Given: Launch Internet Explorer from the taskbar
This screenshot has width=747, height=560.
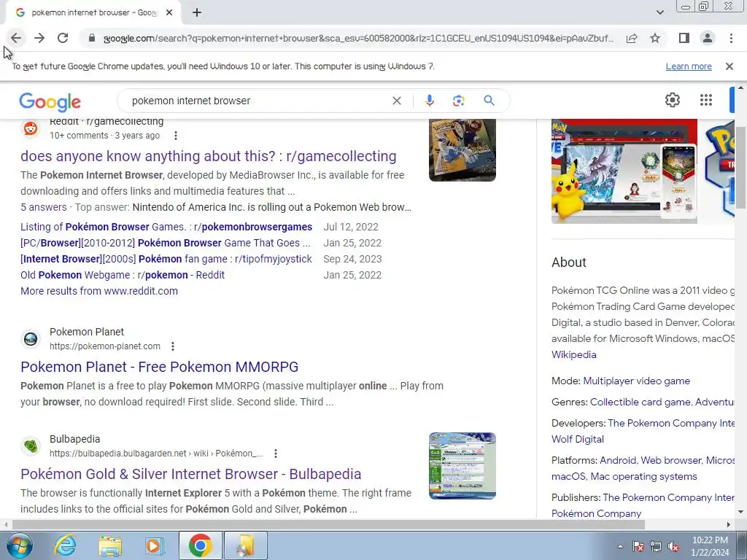Looking at the screenshot, I should tap(65, 545).
